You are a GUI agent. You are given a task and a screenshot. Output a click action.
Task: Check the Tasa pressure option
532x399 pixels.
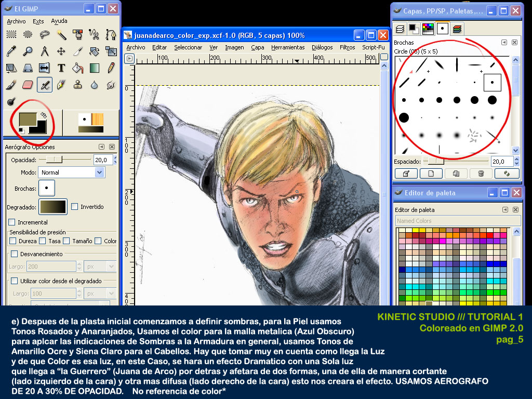pyautogui.click(x=43, y=241)
